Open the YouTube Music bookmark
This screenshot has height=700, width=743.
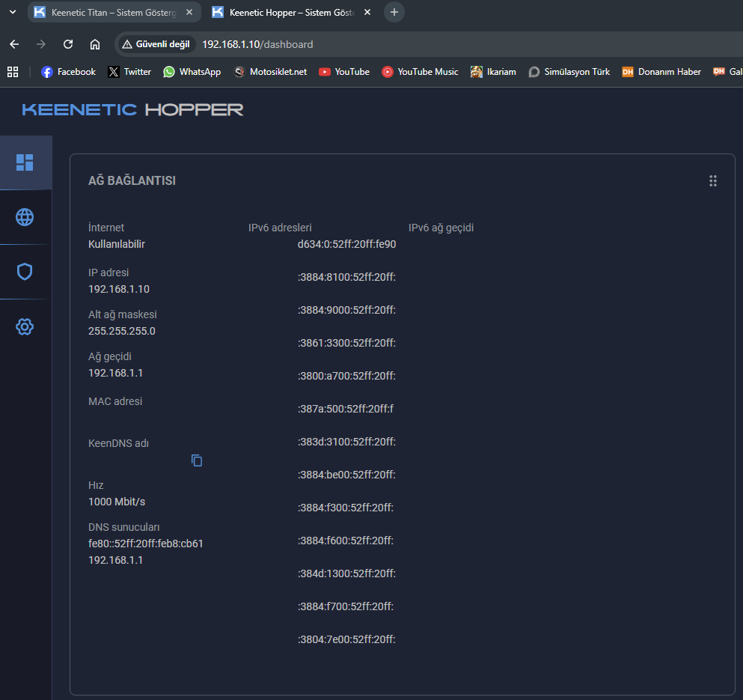click(420, 72)
